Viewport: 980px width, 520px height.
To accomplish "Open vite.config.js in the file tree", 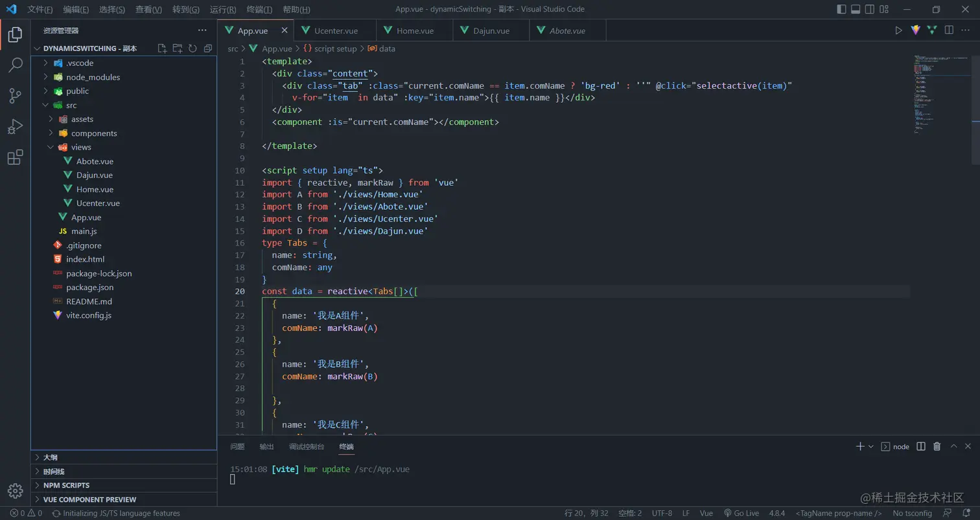I will pyautogui.click(x=123, y=315).
